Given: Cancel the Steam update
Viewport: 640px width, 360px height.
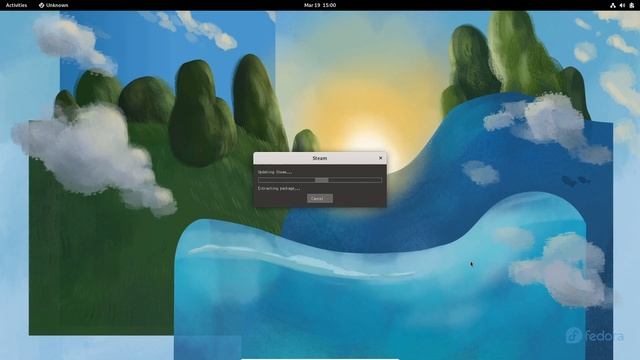Looking at the screenshot, I should coord(320,198).
